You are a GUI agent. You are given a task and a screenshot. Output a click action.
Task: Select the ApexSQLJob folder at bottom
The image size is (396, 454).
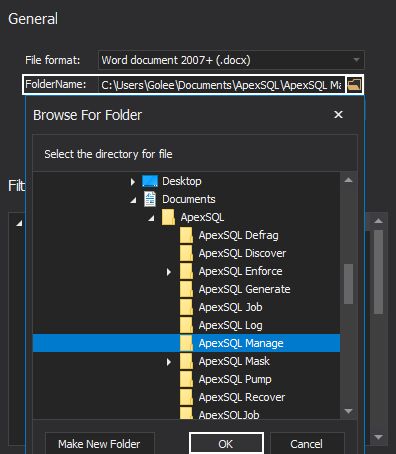[x=229, y=415]
